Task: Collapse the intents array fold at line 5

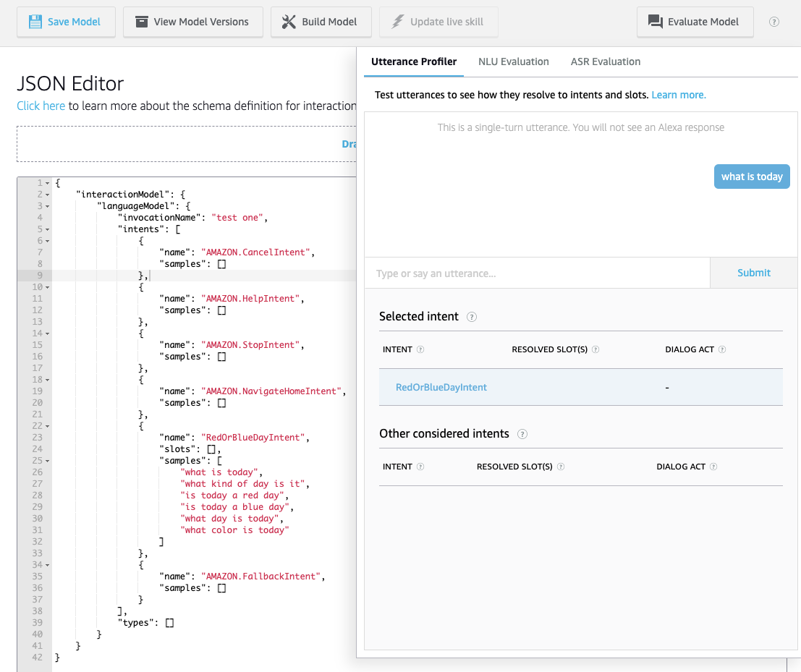Action: click(47, 229)
